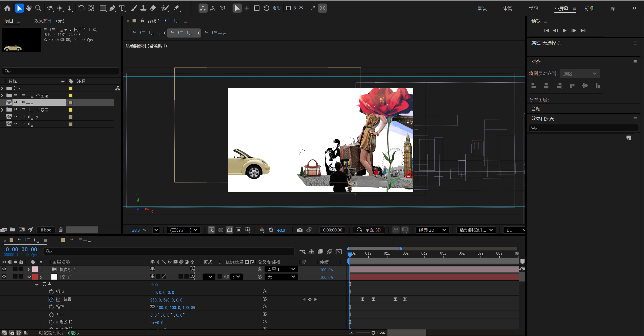Viewport: 644px width, 336px height.
Task: Click yellow label swatch of 纯色
Action: click(x=71, y=88)
